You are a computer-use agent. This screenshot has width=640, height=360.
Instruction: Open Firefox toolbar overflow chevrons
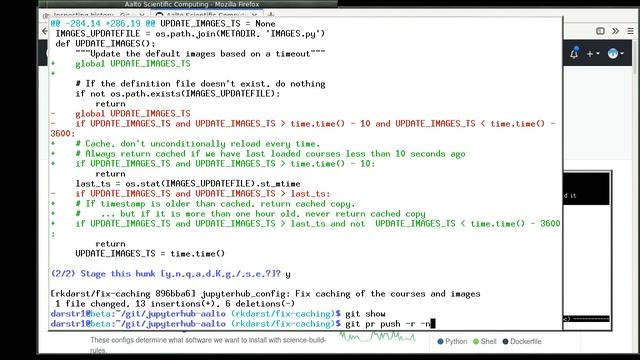click(x=615, y=31)
